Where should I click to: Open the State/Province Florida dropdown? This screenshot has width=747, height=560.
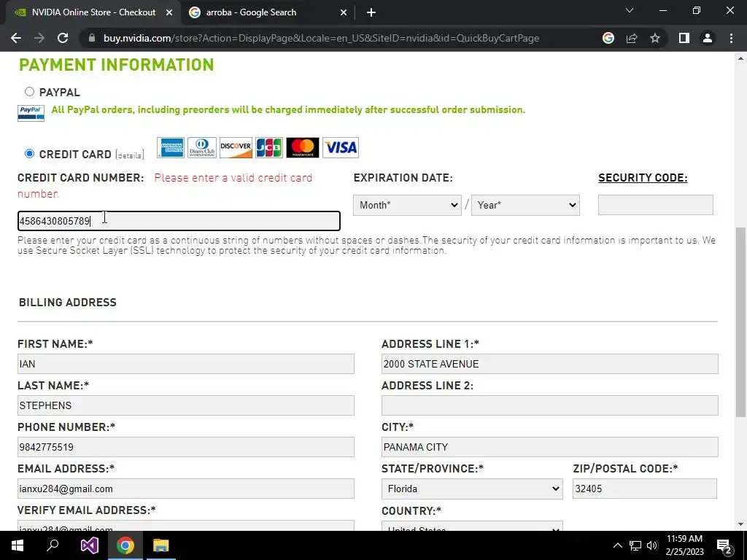point(472,489)
